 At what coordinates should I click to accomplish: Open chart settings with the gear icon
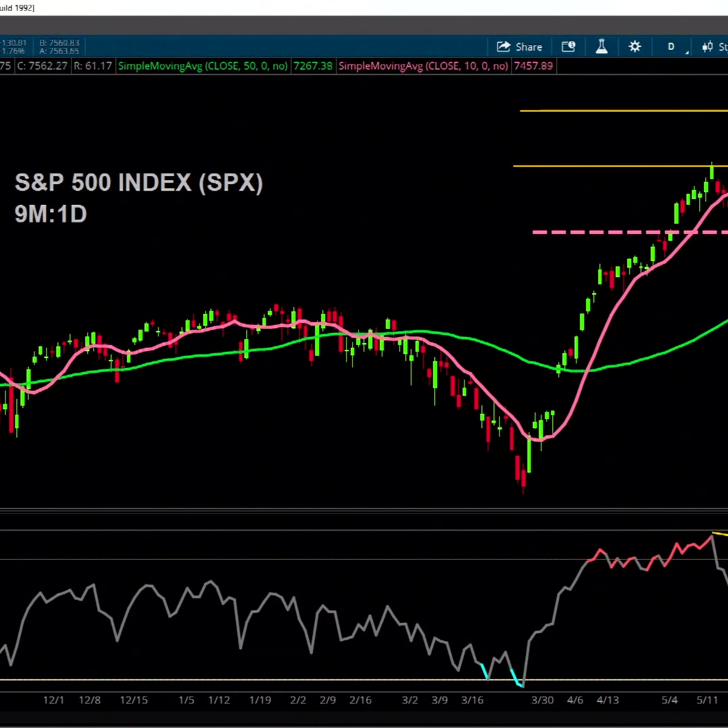pos(635,47)
